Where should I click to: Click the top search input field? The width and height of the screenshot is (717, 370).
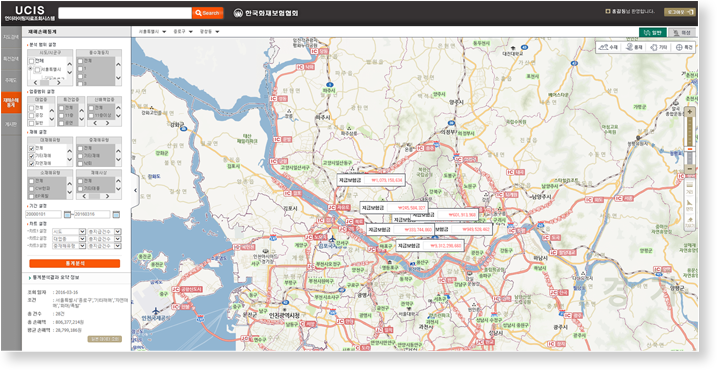(x=125, y=13)
